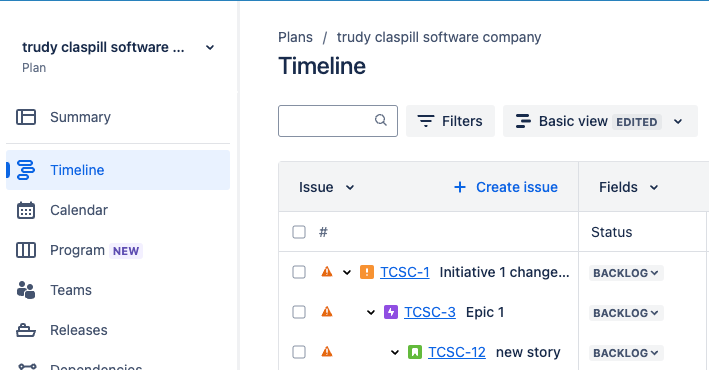Click the Epic 1 summary text
The height and width of the screenshot is (370, 709).
pos(485,312)
